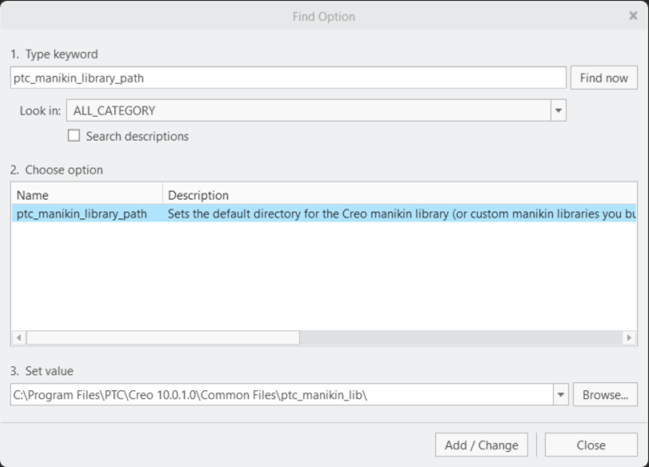Click the Find now button
649x467 pixels.
point(604,78)
